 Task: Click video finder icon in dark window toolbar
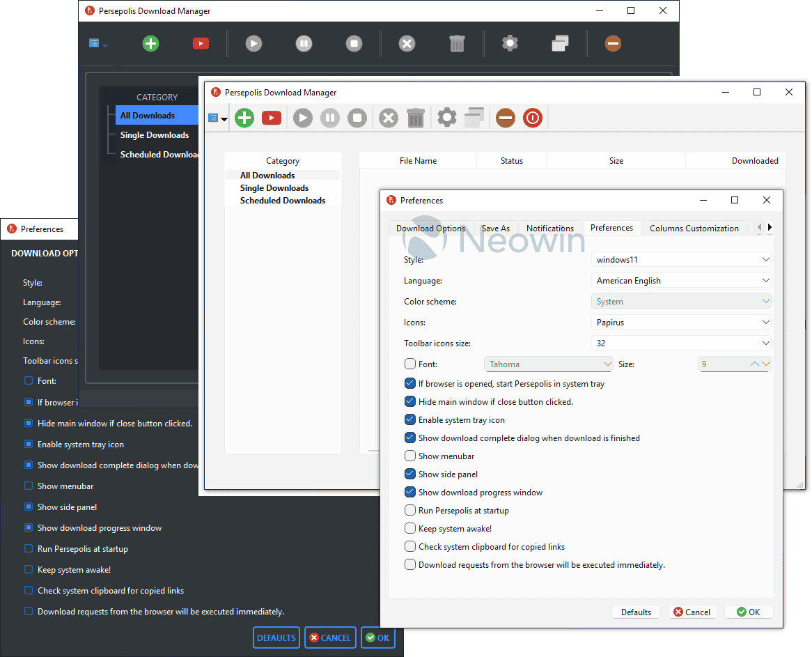point(201,43)
